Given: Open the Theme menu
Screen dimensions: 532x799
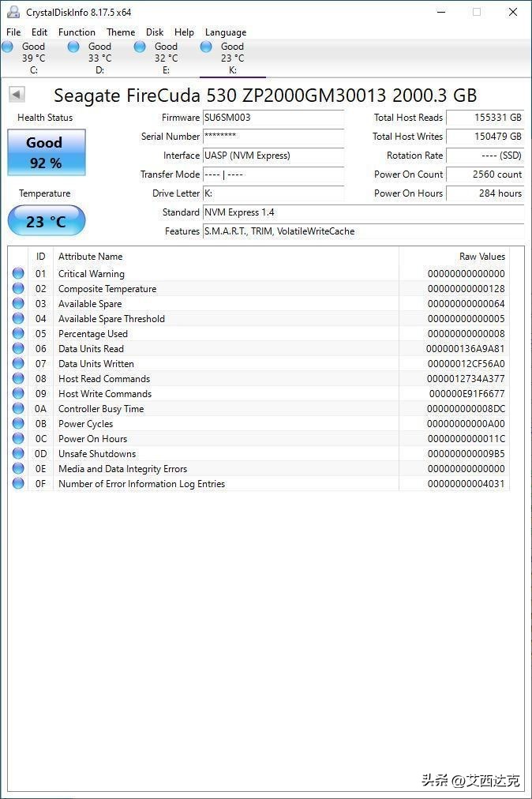Looking at the screenshot, I should pyautogui.click(x=121, y=32).
